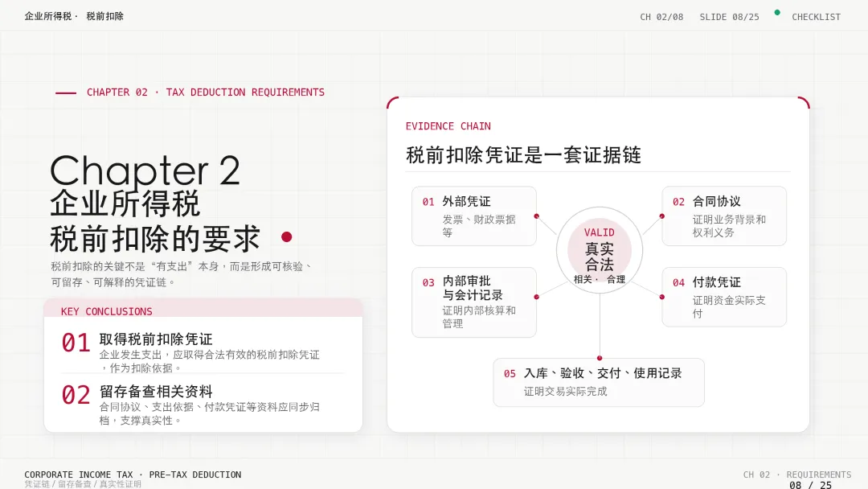868x489 pixels.
Task: Select the 03 内部审批与会计记录 card
Action: (x=474, y=302)
